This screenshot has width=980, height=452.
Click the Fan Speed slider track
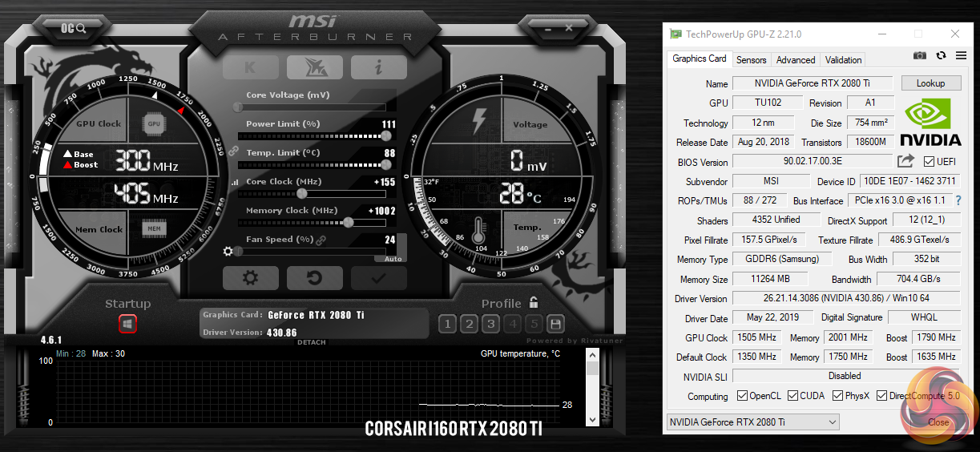(313, 251)
